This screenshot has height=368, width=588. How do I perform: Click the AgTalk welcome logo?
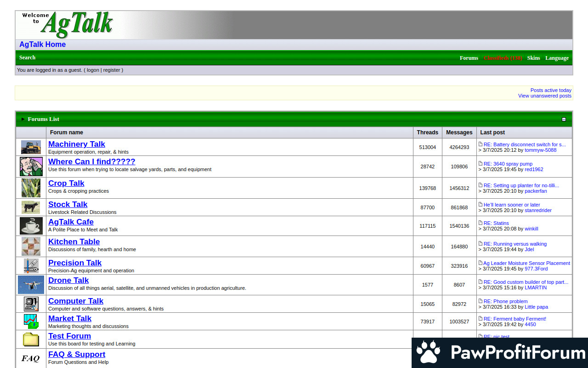pos(67,25)
